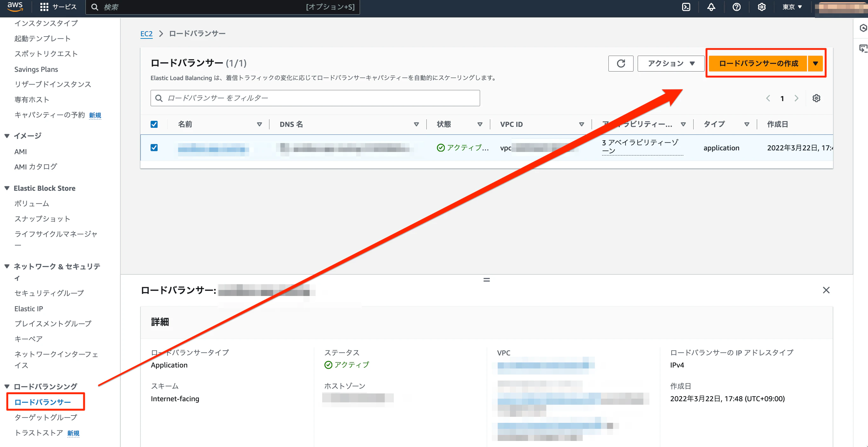The width and height of the screenshot is (868, 447).
Task: Open table preferences gear icon
Action: tap(816, 98)
